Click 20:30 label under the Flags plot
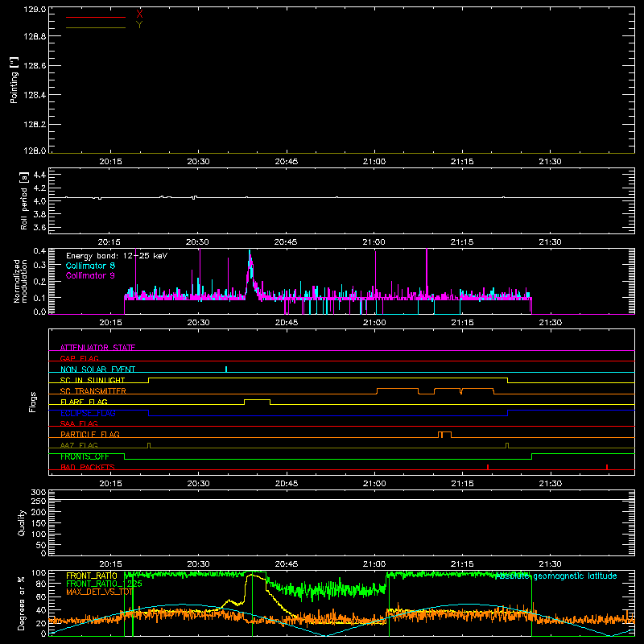Viewport: 644px width, 644px height. point(198,484)
